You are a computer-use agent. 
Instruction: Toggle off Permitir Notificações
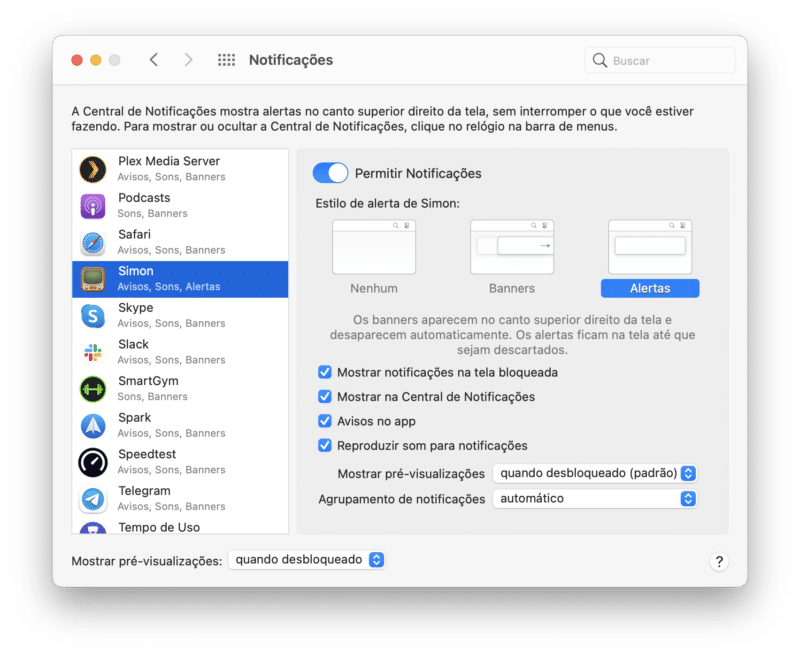coord(330,173)
